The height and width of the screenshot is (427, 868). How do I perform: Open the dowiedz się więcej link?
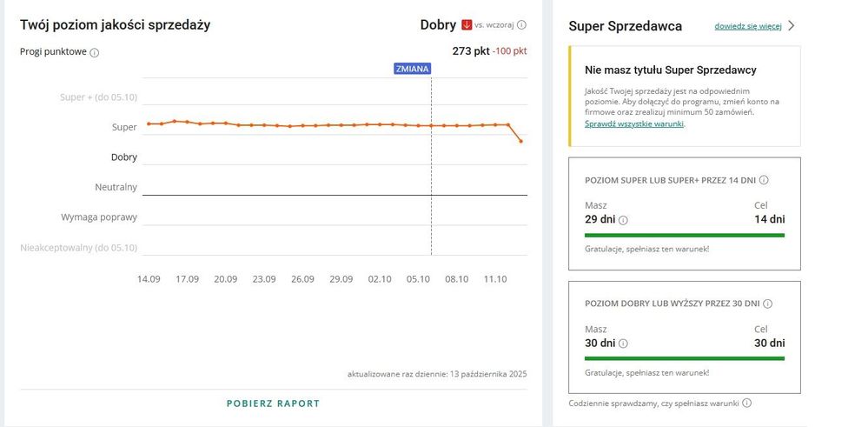[x=747, y=26]
